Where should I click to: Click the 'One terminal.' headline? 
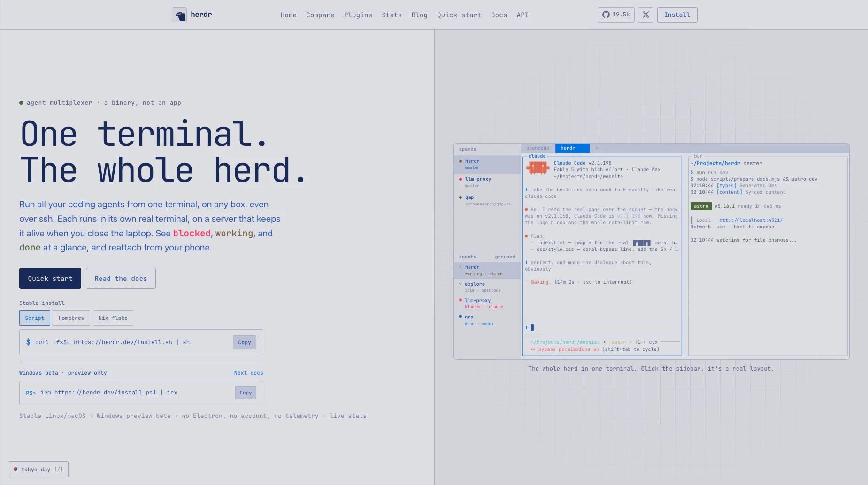(x=144, y=134)
